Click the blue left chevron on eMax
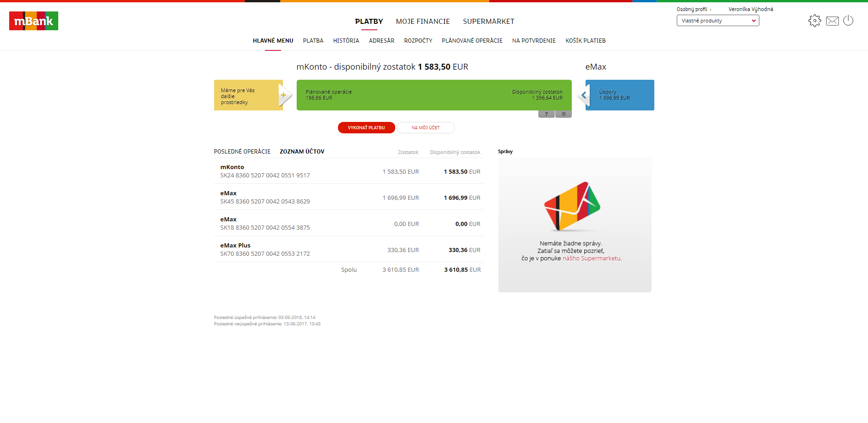868x423 pixels. 584,95
